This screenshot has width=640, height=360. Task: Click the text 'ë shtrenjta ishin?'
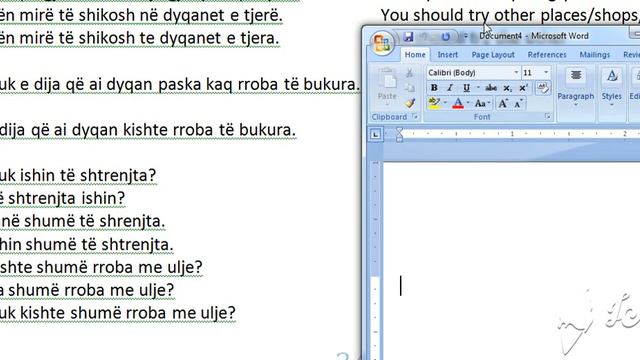point(62,198)
